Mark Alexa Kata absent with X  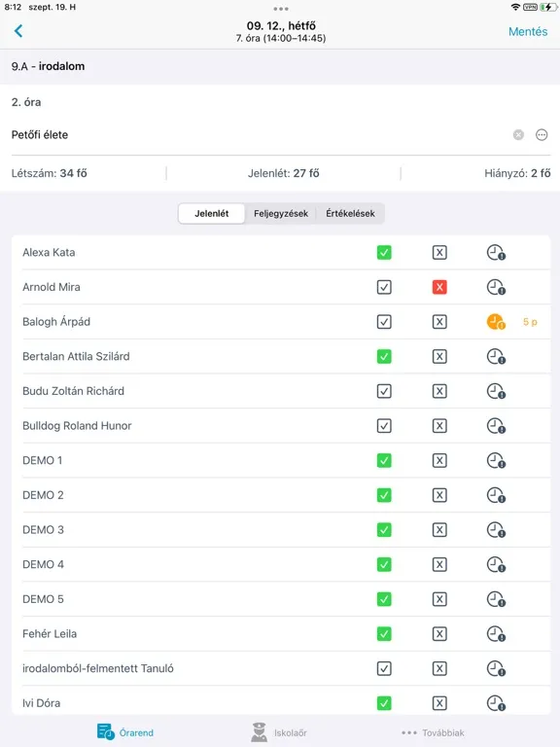click(x=439, y=253)
